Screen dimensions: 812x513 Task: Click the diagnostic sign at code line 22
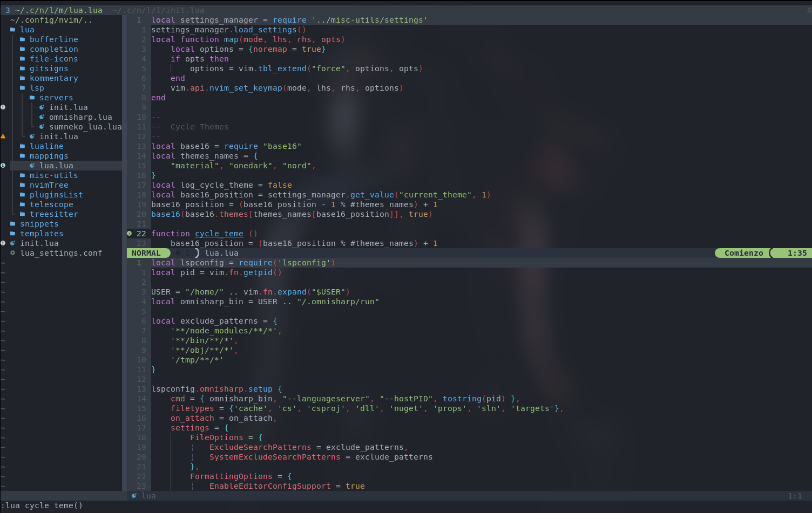tap(130, 234)
